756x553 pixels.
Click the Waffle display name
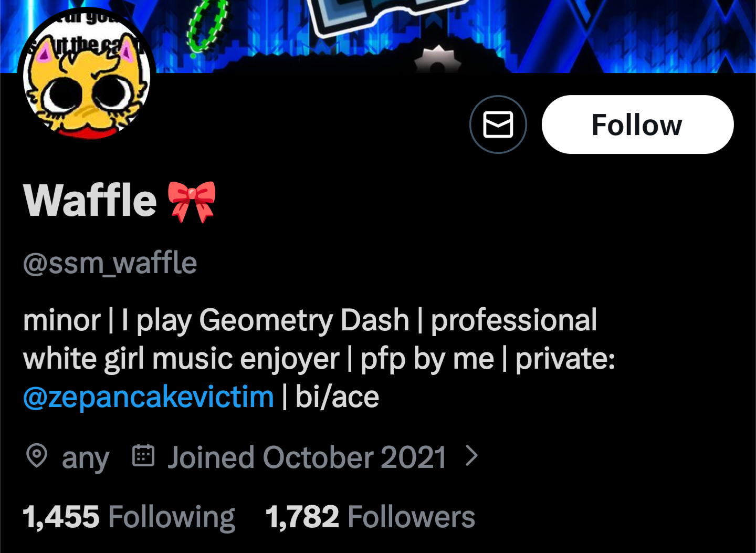tap(90, 200)
